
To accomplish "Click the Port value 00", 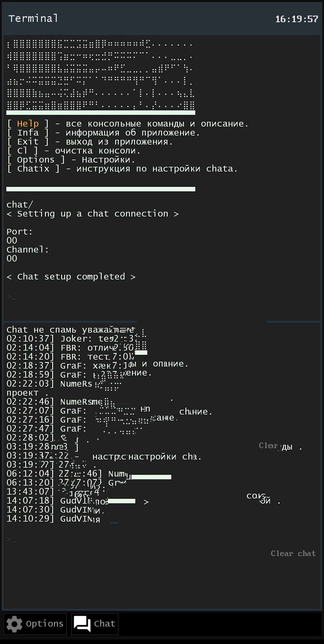I will (13, 240).
